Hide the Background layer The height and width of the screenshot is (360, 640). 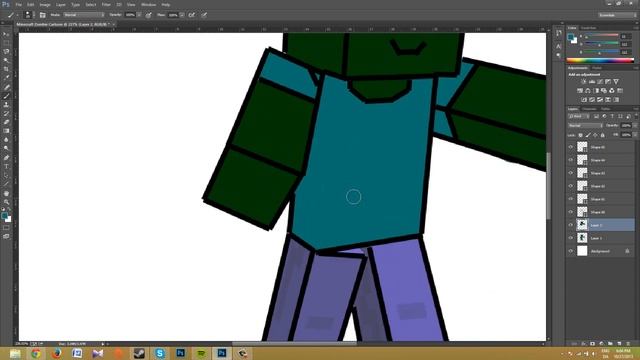[571, 251]
